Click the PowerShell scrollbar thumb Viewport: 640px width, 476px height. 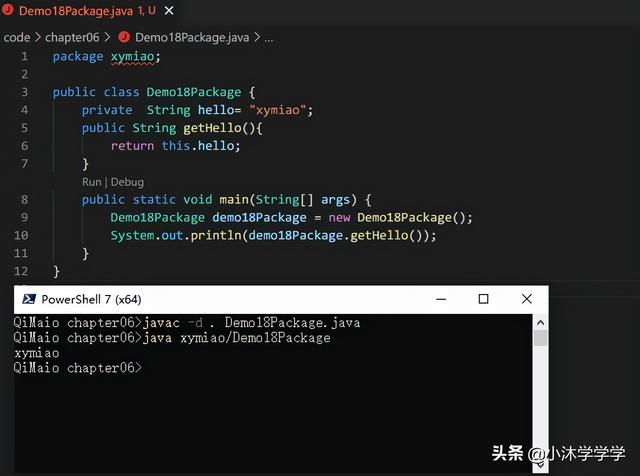point(540,338)
